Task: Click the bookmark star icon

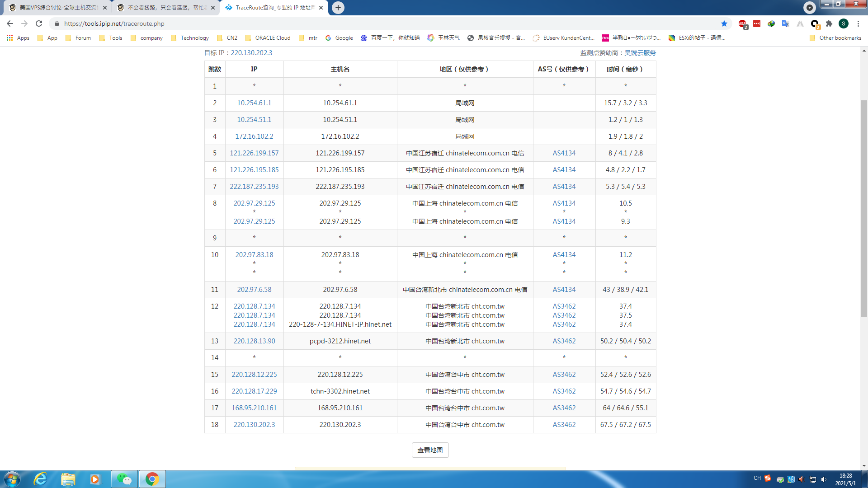Action: 724,24
